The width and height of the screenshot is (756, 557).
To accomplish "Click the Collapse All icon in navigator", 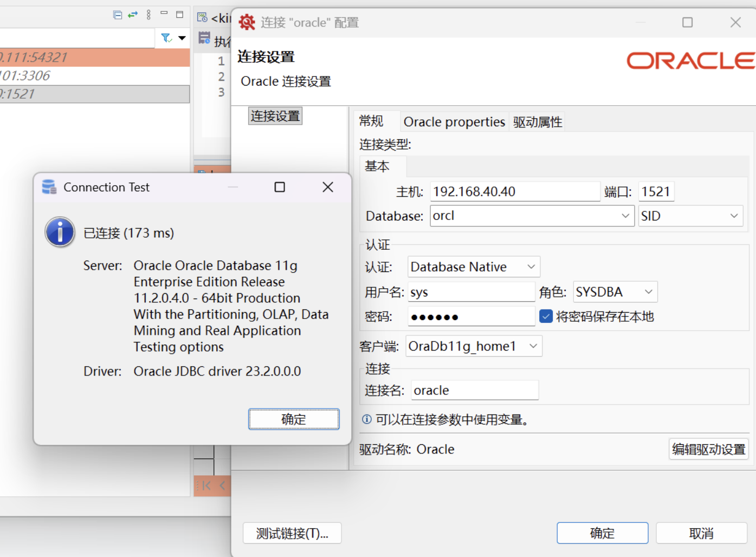I will 118,15.
